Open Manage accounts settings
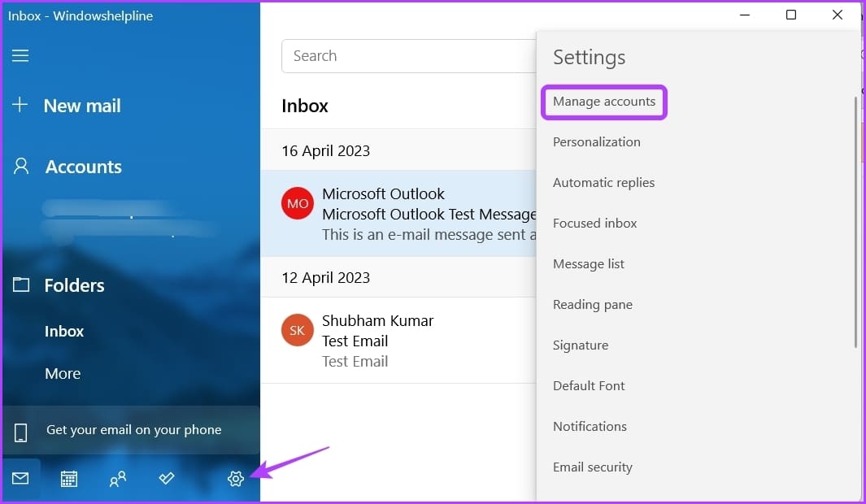Screen dimensions: 866x504 pos(604,102)
